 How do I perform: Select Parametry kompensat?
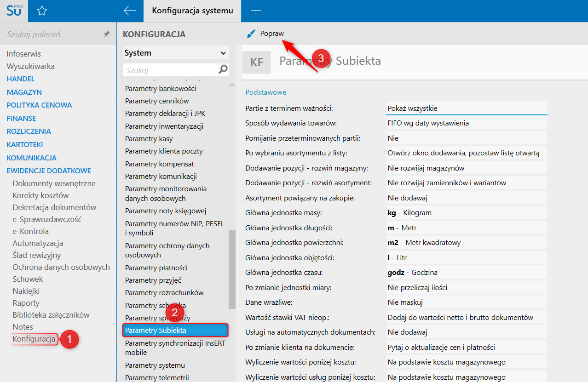(x=160, y=164)
